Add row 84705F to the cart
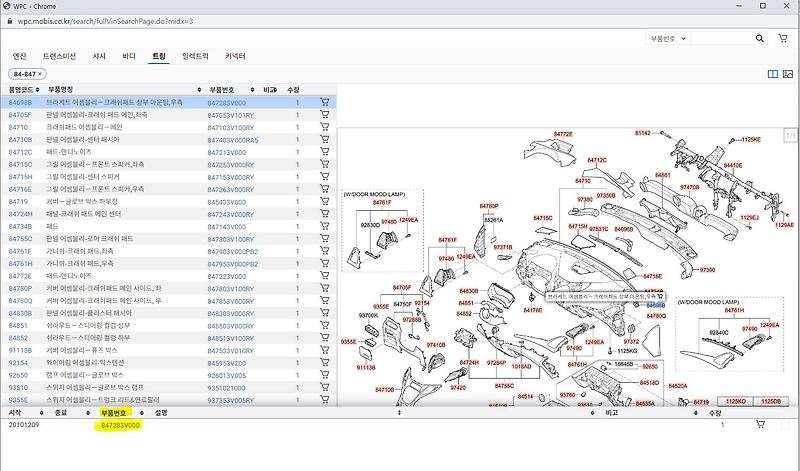The height and width of the screenshot is (471, 800). coord(324,114)
